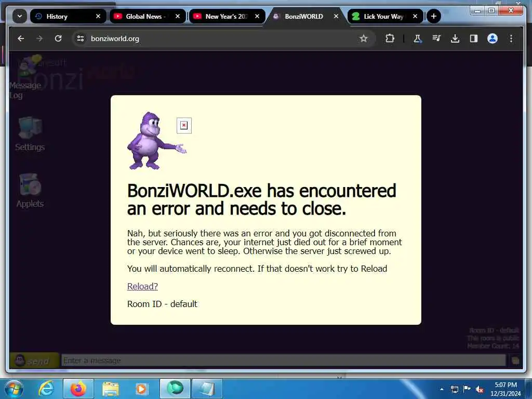Close the BonziWORLD tab
This screenshot has height=399, width=532.
(336, 16)
